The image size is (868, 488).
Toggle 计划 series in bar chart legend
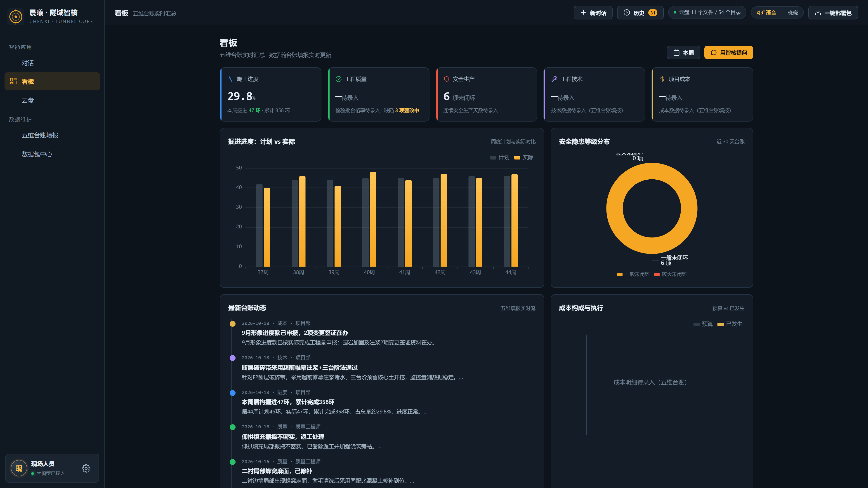[500, 157]
